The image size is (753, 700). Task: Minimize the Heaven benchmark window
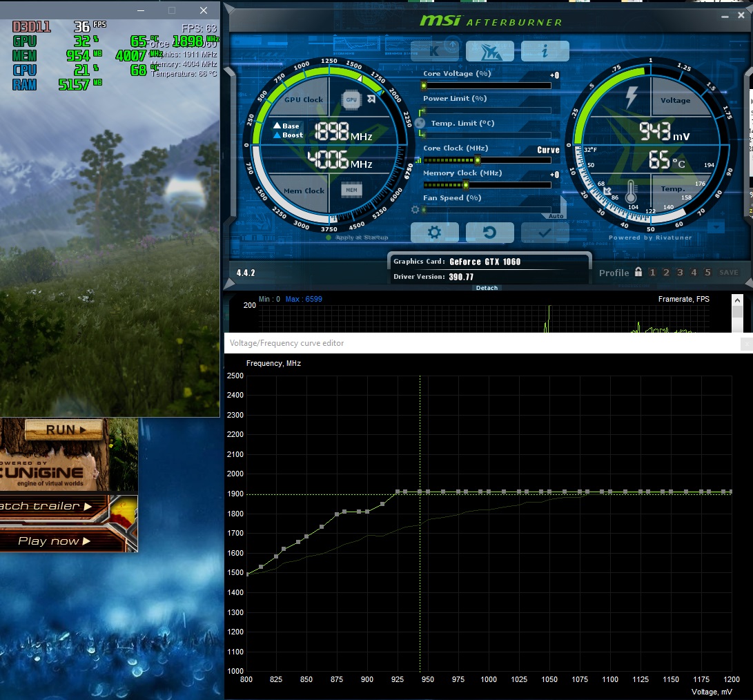(141, 10)
